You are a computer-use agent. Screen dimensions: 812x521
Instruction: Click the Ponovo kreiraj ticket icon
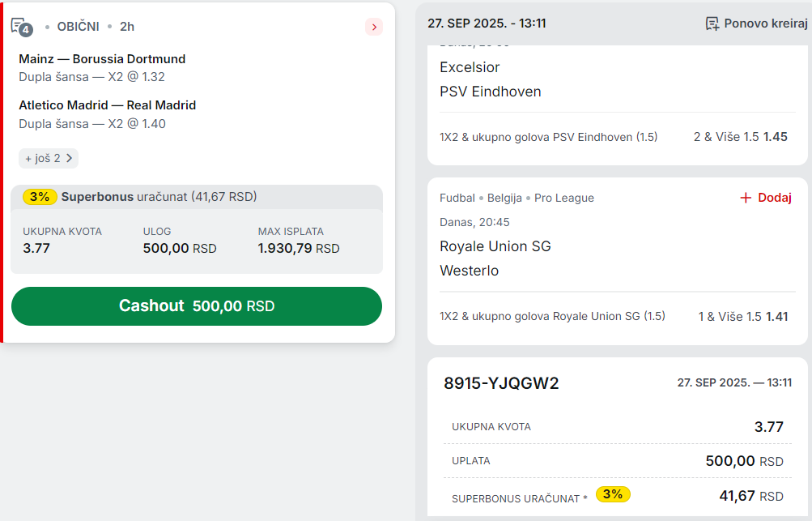coord(712,23)
